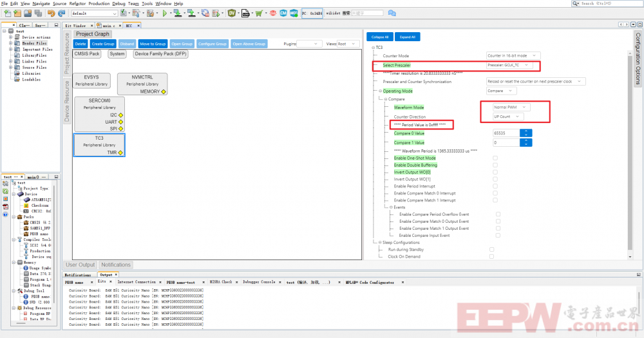
Task: Click the Undo arrow icon
Action: click(x=51, y=13)
